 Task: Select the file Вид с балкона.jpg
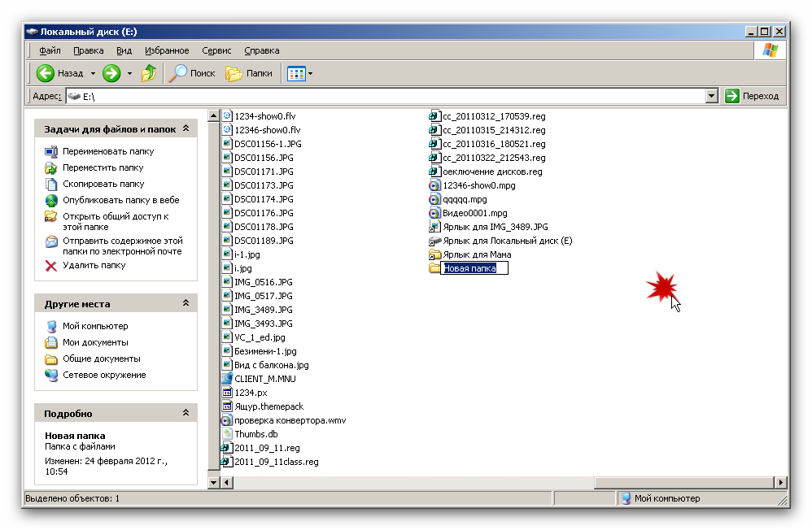coord(272,365)
